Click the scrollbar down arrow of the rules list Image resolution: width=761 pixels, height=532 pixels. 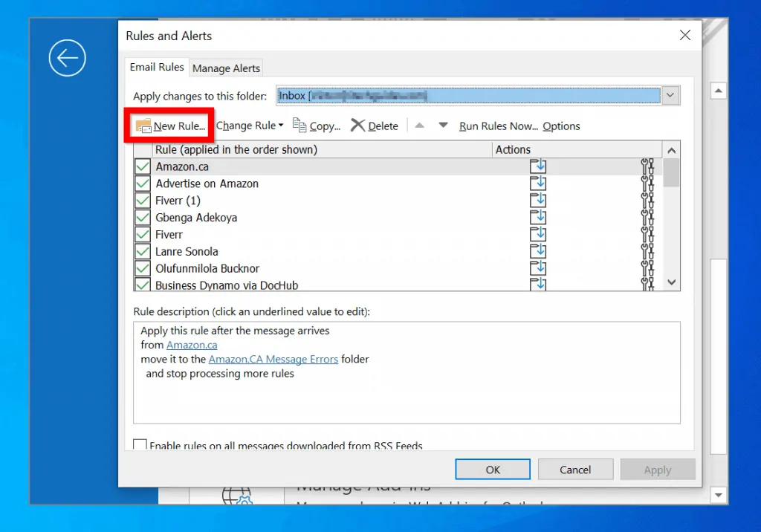point(671,282)
